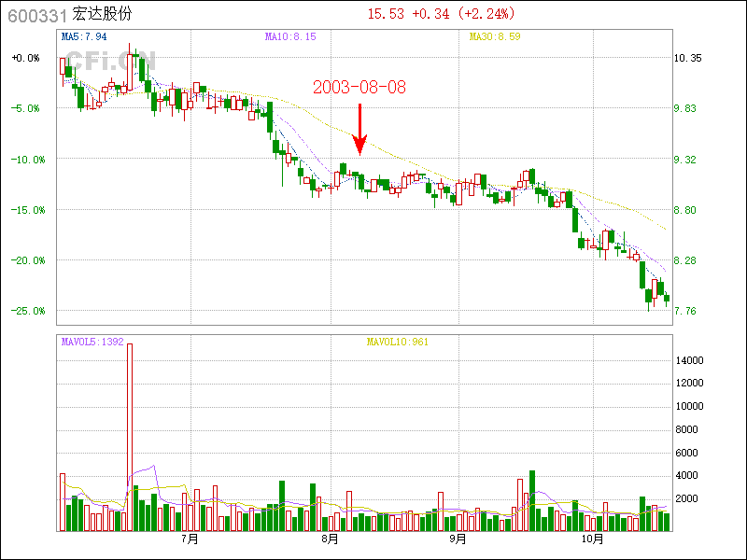747x560 pixels.
Task: Click the 12000 volume axis value
Action: [x=689, y=383]
